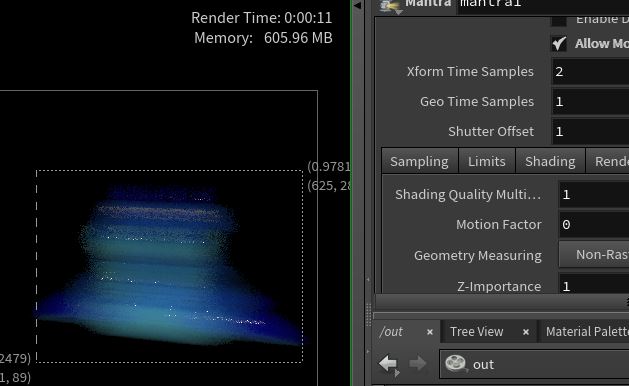Image resolution: width=629 pixels, height=386 pixels.
Task: Click the Mantra node icon
Action: coord(389,6)
